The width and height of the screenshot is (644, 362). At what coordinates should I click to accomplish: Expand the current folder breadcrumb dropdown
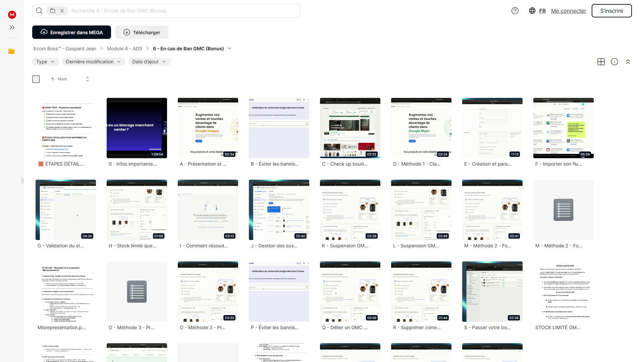coord(229,49)
